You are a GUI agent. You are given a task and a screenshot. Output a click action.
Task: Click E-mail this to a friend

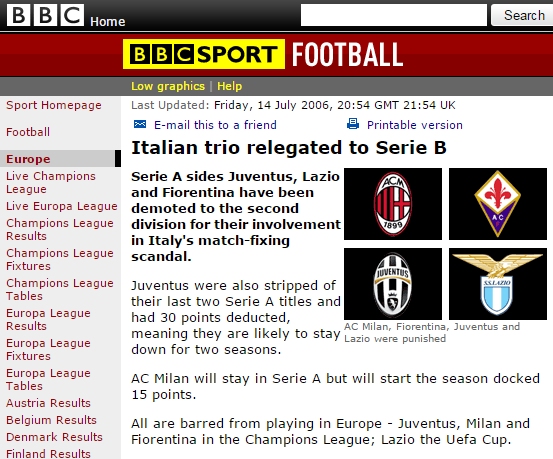(215, 125)
